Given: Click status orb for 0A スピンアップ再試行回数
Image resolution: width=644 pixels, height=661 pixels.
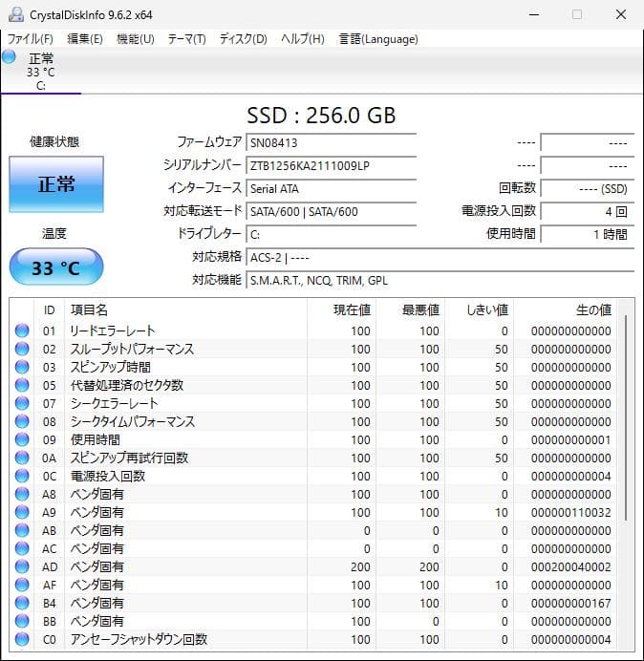Looking at the screenshot, I should (x=22, y=458).
